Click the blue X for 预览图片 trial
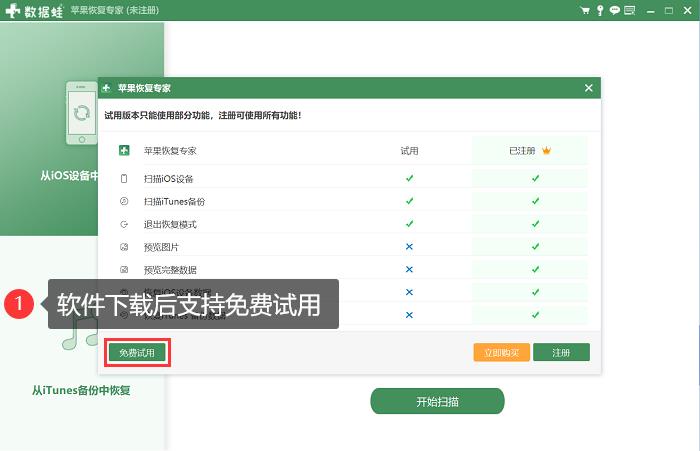This screenshot has width=700, height=451. coord(409,247)
